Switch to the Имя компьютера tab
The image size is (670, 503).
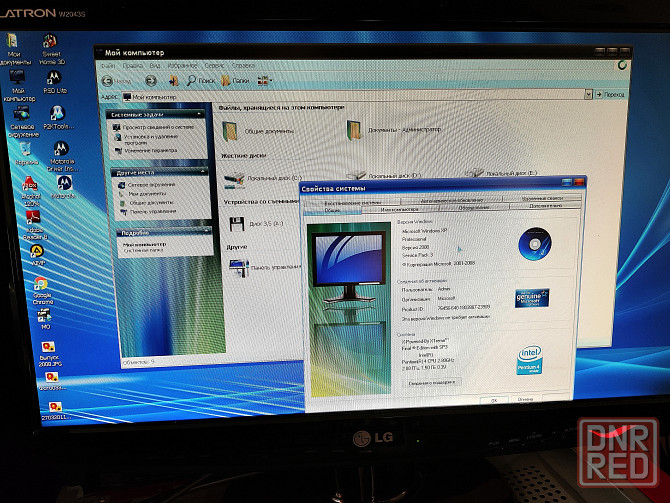tap(400, 209)
